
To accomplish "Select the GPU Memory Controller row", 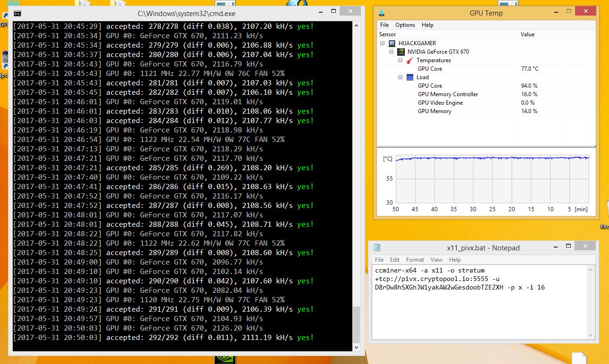I will tap(448, 94).
